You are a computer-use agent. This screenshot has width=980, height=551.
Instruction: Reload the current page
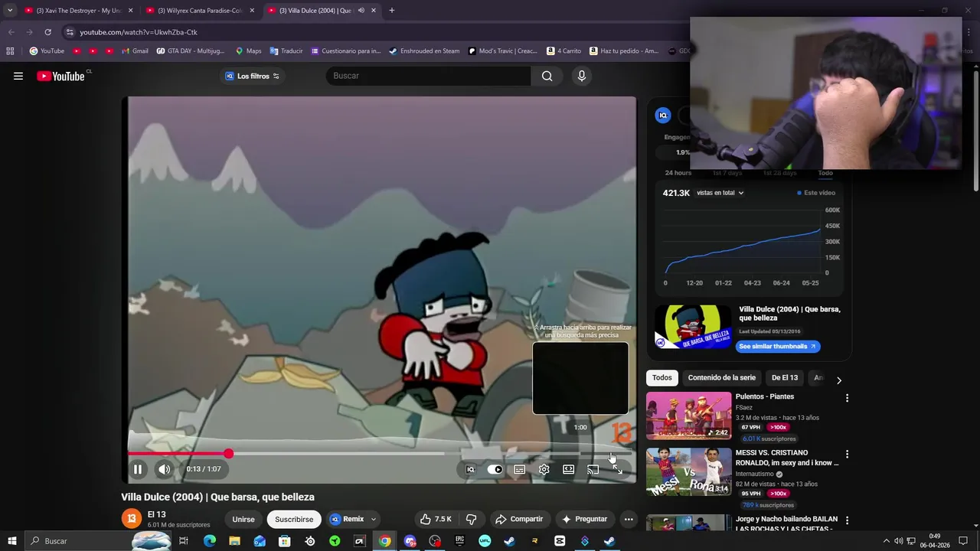click(47, 32)
